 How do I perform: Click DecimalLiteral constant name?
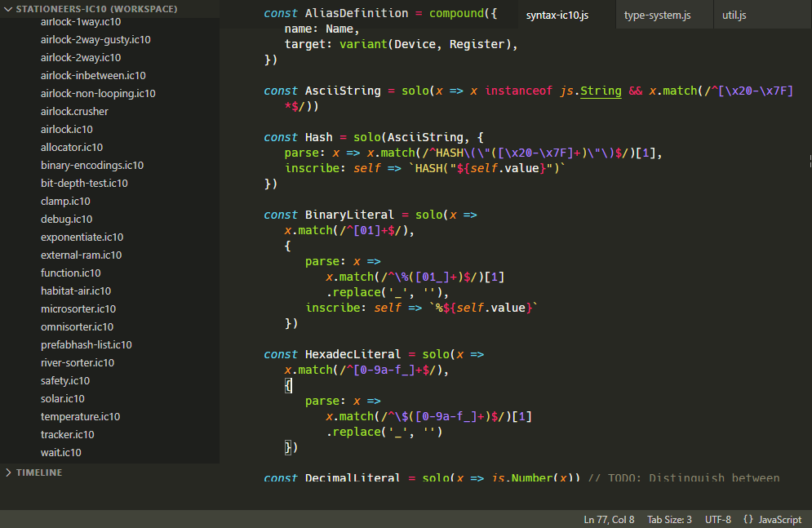point(353,477)
